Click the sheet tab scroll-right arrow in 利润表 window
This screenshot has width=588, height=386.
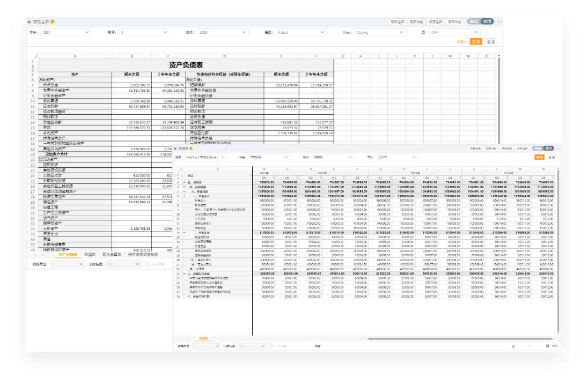pyautogui.click(x=186, y=338)
